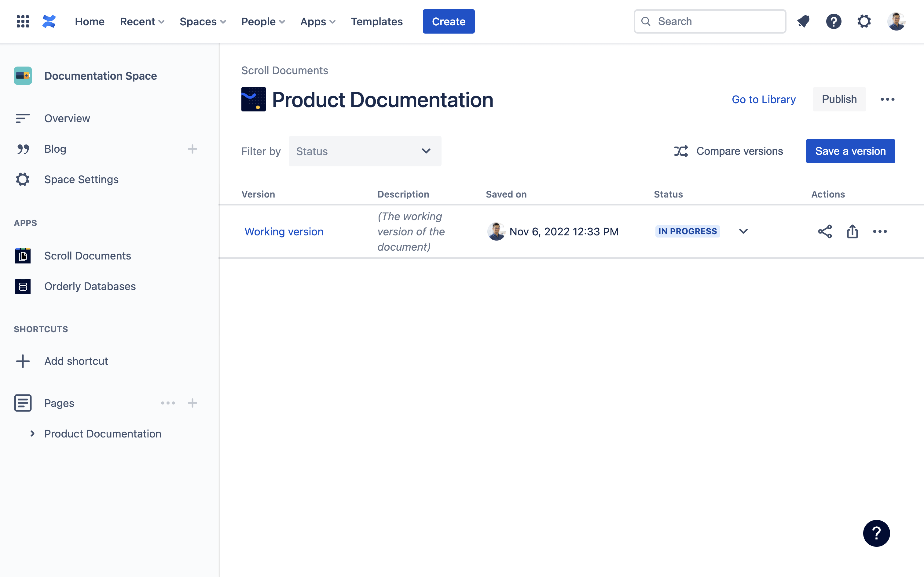Open the Status filter dropdown
The height and width of the screenshot is (577, 924).
[x=365, y=151]
